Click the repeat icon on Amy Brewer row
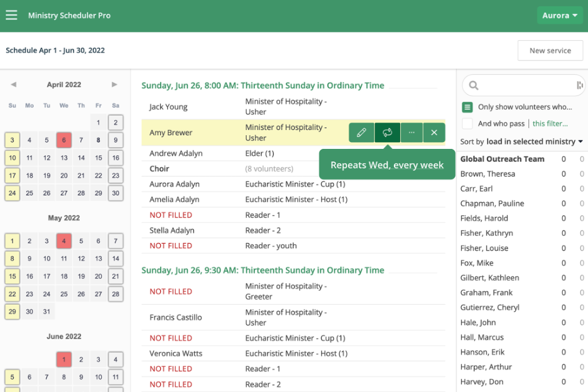Screen dimensions: 588x392 [x=387, y=133]
